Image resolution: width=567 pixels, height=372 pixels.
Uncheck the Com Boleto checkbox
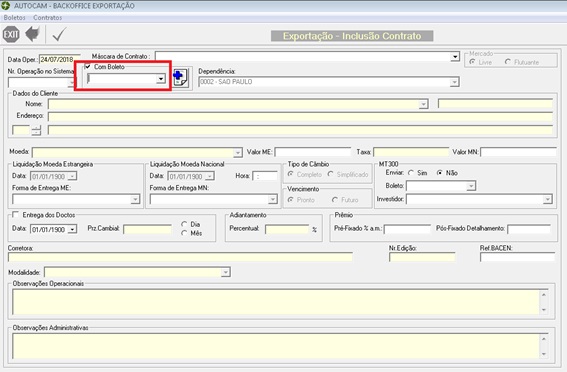88,67
